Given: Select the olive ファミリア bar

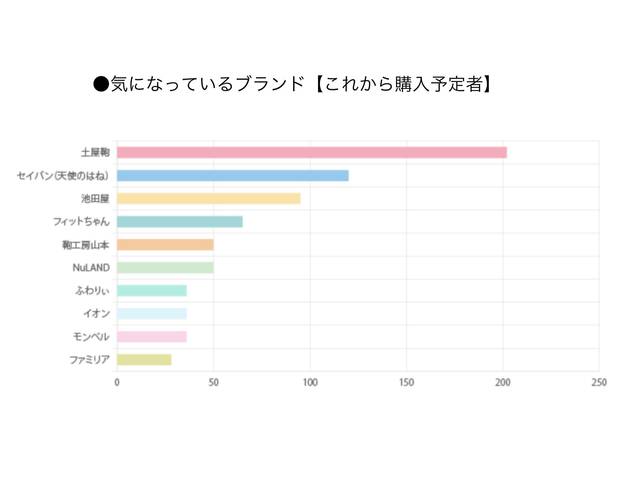Looking at the screenshot, I should [x=144, y=359].
